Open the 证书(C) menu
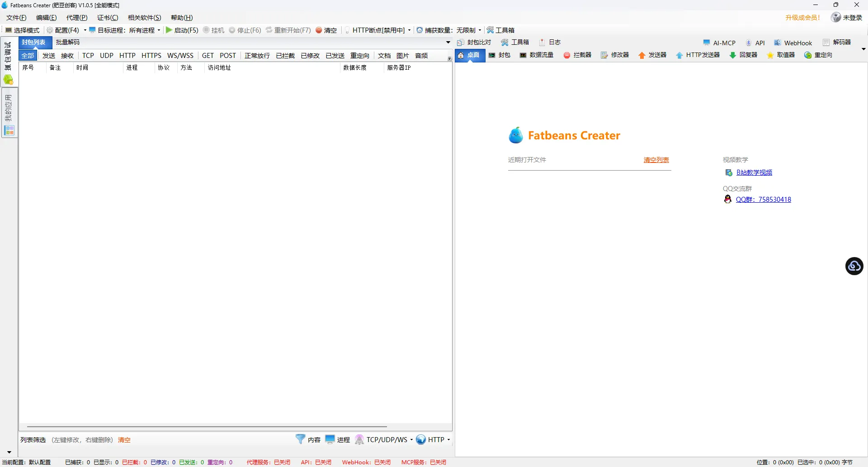The image size is (868, 467). 108,18
